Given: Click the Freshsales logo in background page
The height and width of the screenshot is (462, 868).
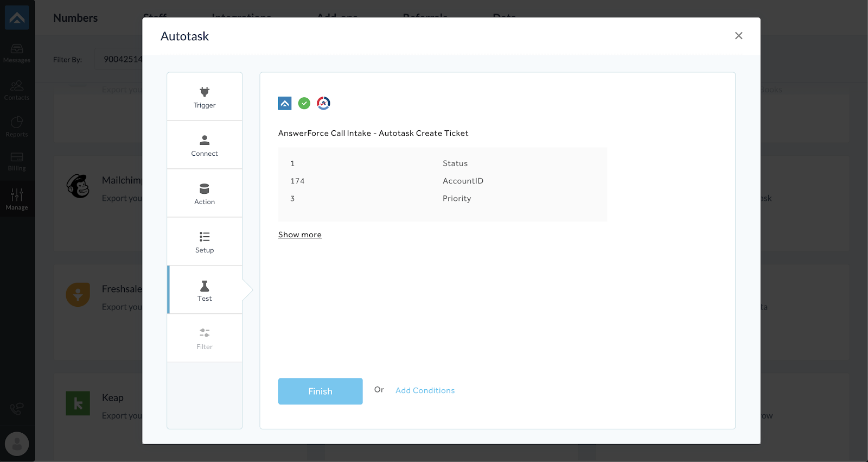Looking at the screenshot, I should pos(78,295).
